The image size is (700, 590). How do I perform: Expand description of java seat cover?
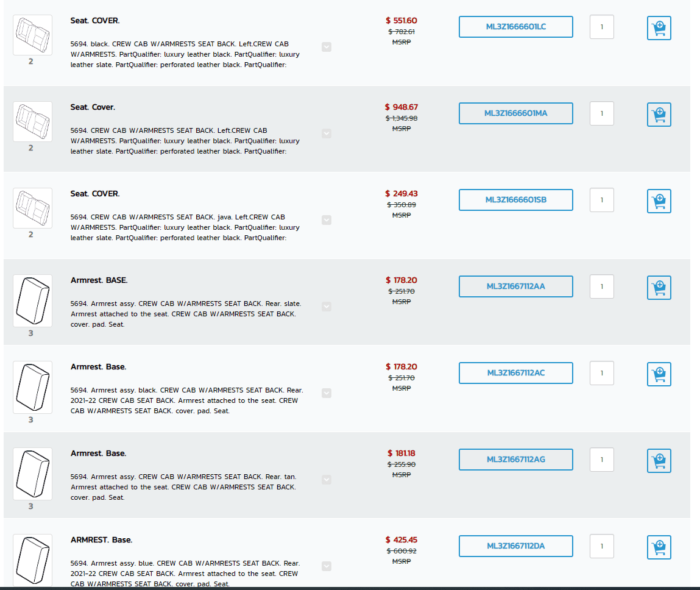tap(327, 220)
